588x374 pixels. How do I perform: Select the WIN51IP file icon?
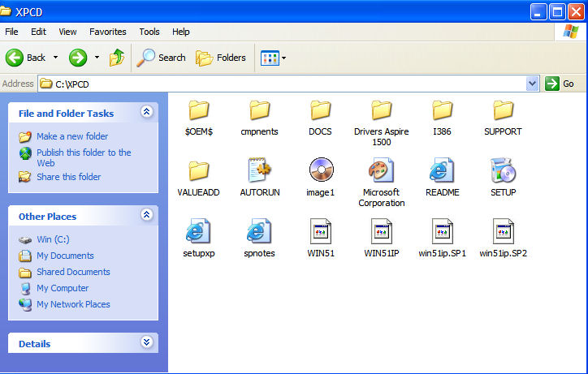point(382,231)
